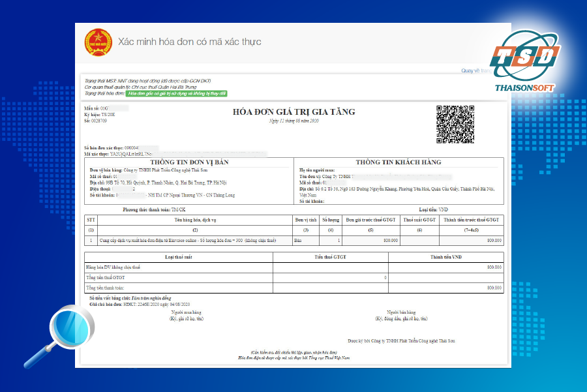Click the 'Ký hiệu: TS/20E' text
This screenshot has width=587, height=392.
(x=100, y=115)
